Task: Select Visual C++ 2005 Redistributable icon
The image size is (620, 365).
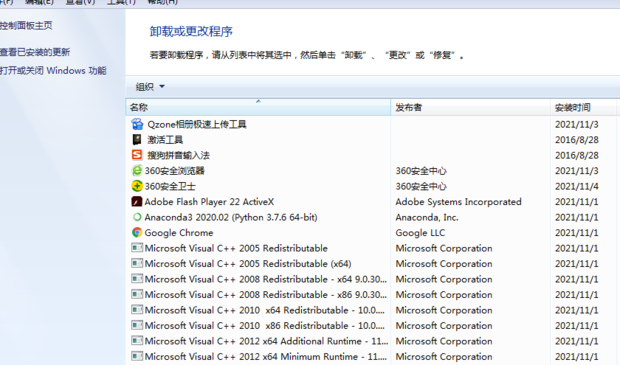Action: point(137,248)
